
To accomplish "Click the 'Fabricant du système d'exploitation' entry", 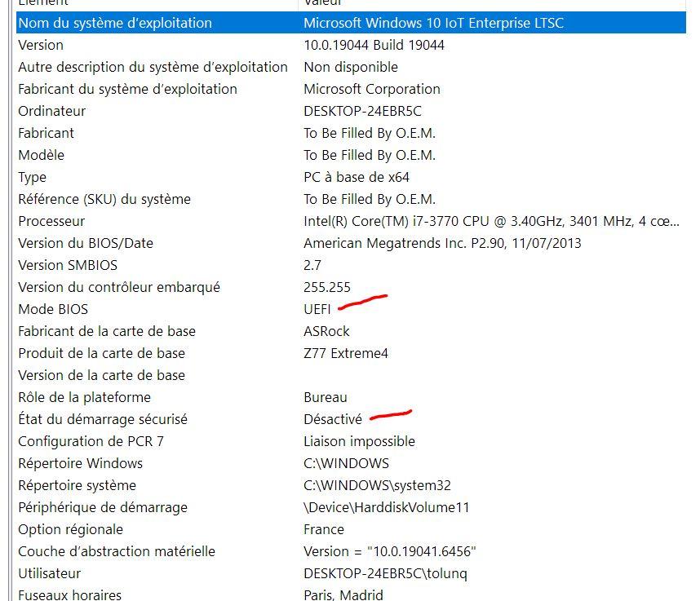I will tap(127, 89).
